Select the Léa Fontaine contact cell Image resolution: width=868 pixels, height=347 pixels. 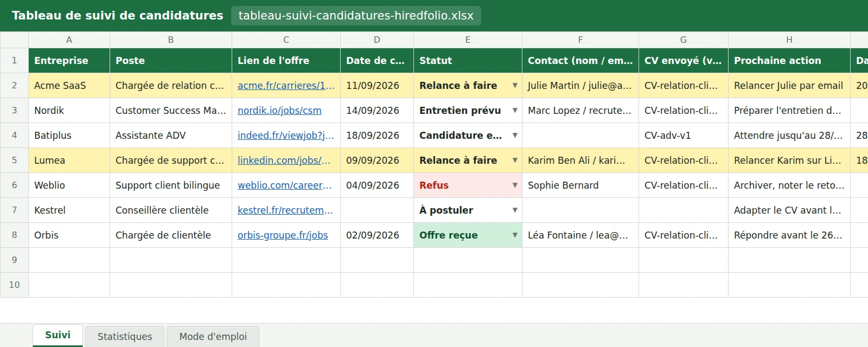[580, 235]
